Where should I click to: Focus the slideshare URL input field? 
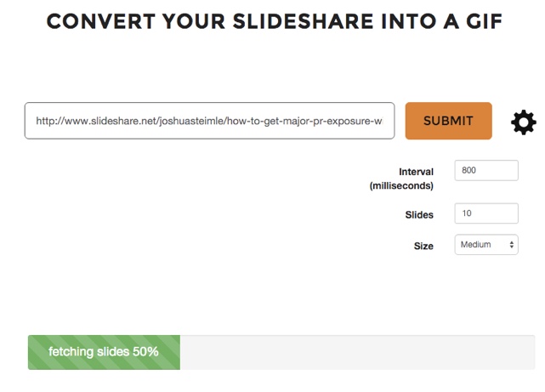(210, 121)
